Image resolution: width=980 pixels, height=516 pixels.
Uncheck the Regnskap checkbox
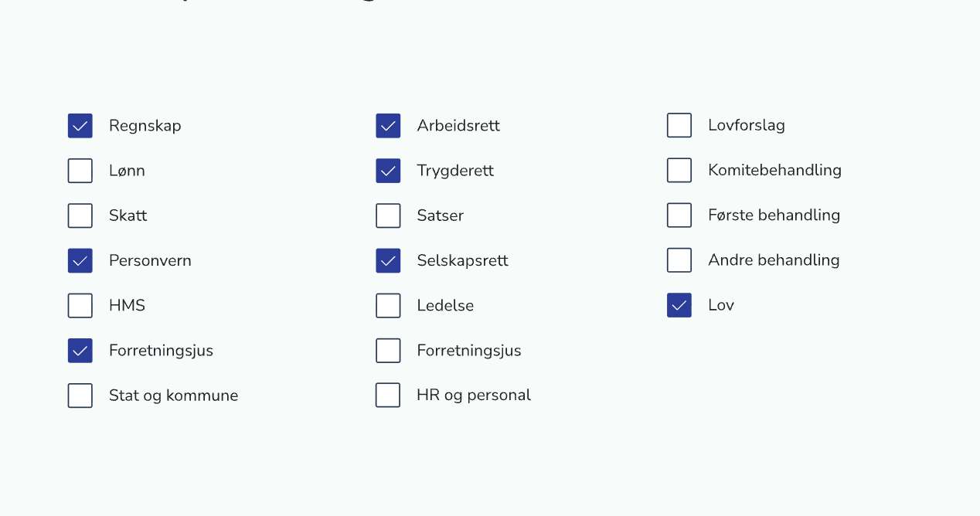pos(80,125)
